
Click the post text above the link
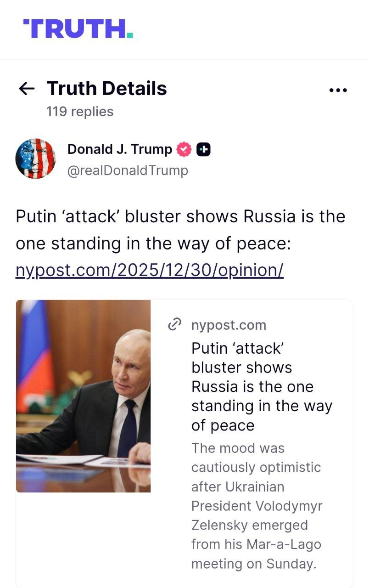pos(180,230)
